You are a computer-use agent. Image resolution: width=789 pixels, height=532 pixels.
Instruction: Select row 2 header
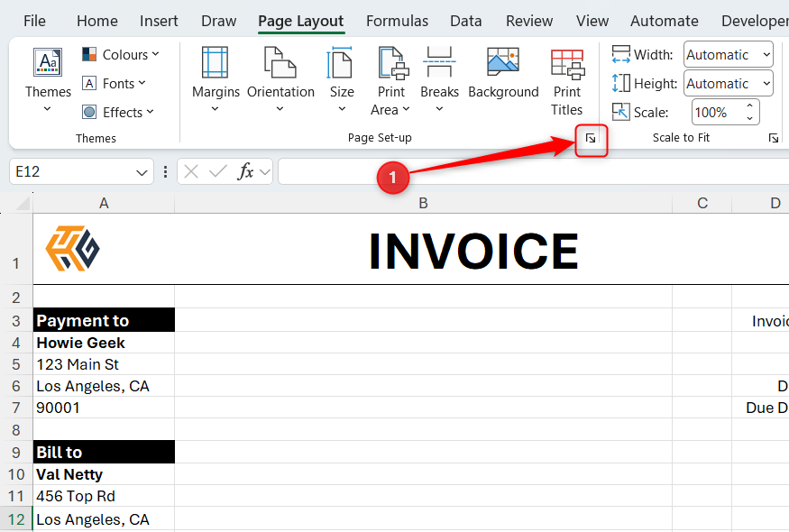pos(16,297)
